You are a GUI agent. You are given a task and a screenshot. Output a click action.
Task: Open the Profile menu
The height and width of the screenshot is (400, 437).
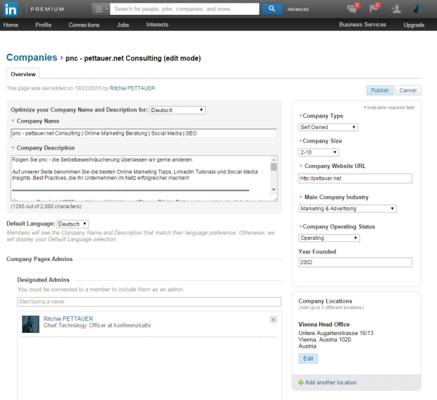(43, 25)
